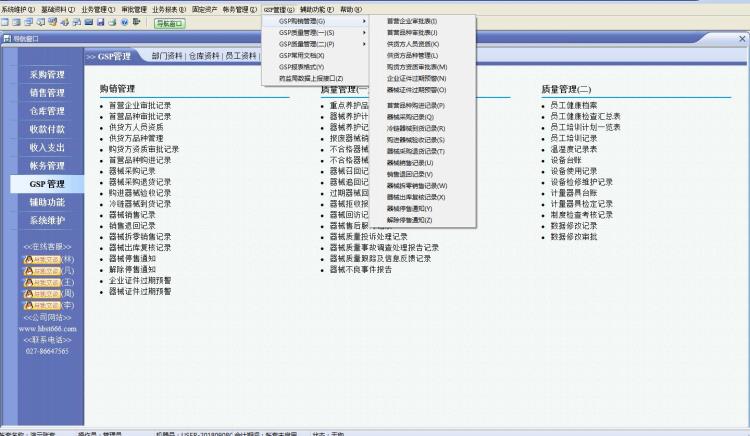Expand the GSP质量管理(一) submenu

[316, 33]
